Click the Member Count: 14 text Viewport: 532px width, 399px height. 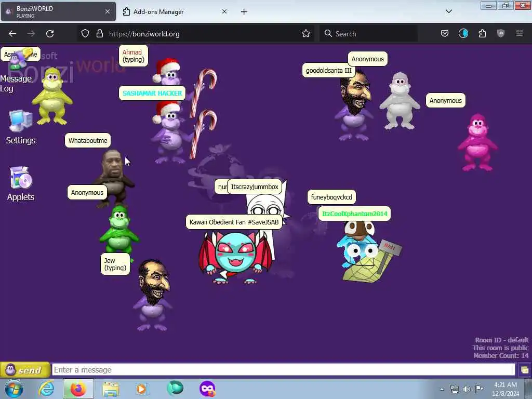coord(501,355)
